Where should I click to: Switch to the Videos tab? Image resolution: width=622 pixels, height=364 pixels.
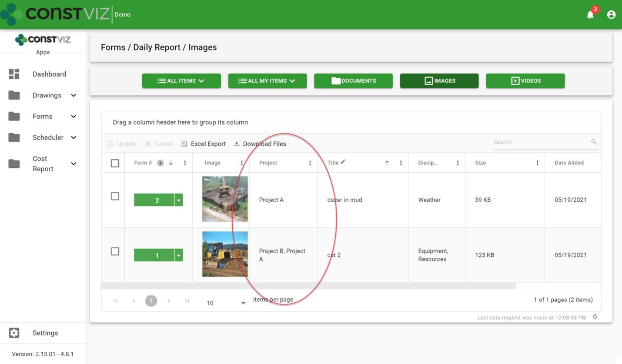pyautogui.click(x=525, y=81)
